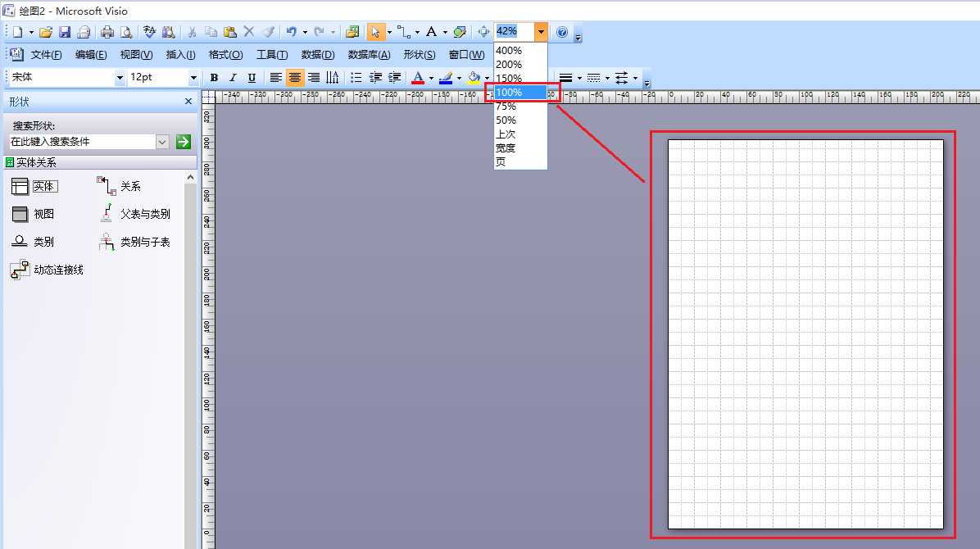Run the spelling check tool

149,31
